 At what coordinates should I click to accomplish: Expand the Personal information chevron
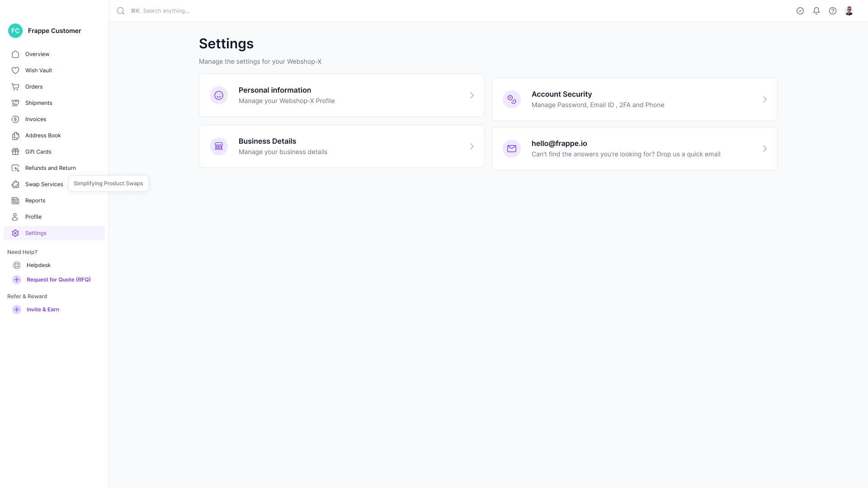pyautogui.click(x=472, y=95)
